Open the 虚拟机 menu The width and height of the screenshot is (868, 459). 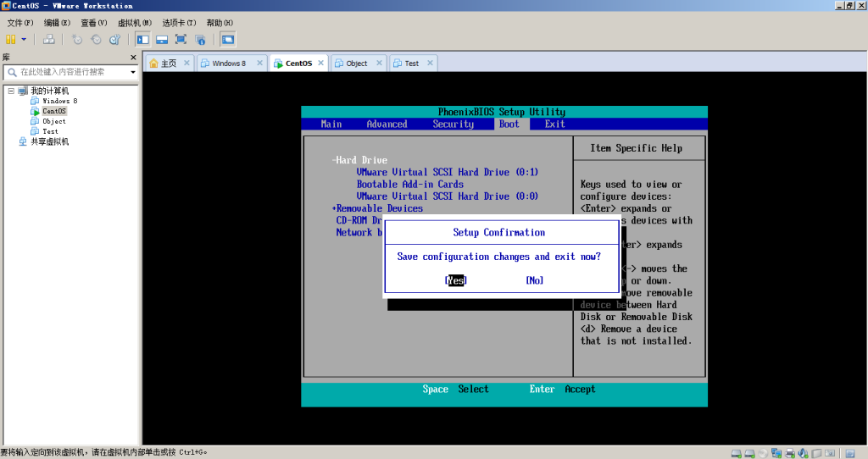[135, 23]
